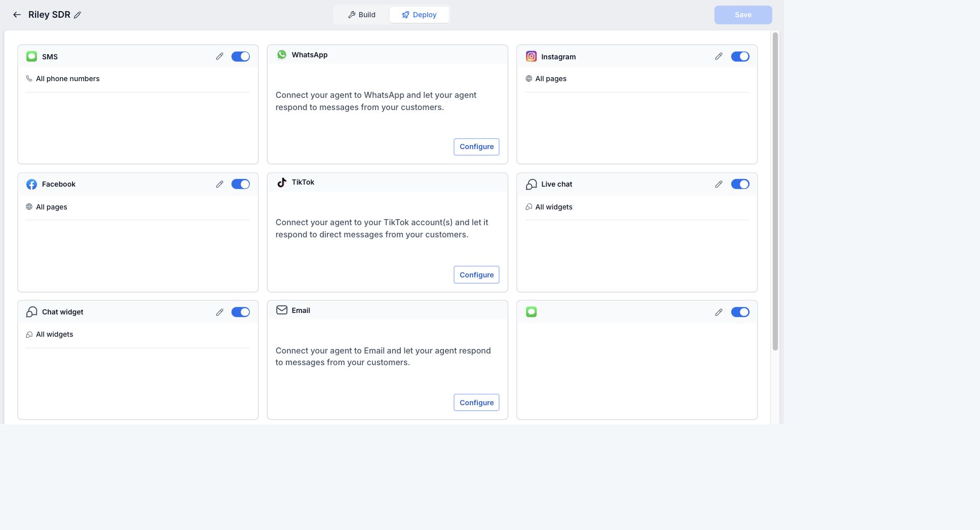The height and width of the screenshot is (530, 980).
Task: Disable the Instagram channel toggle
Action: [x=740, y=56]
